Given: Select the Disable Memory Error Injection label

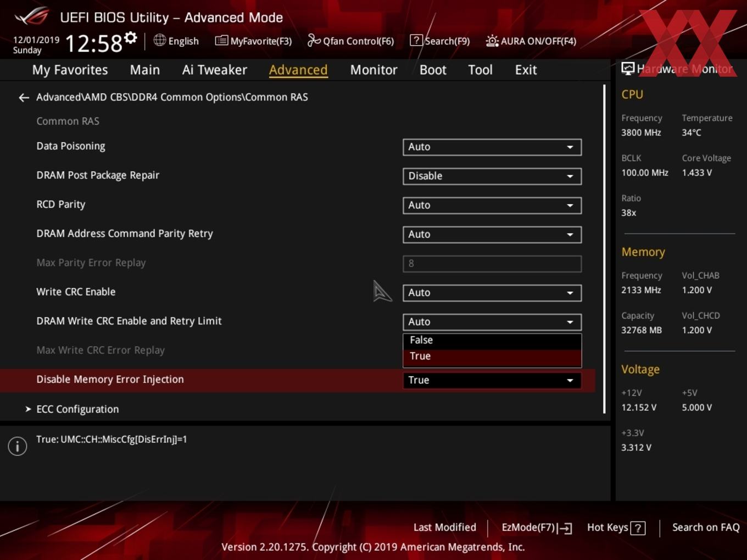Looking at the screenshot, I should [x=110, y=379].
